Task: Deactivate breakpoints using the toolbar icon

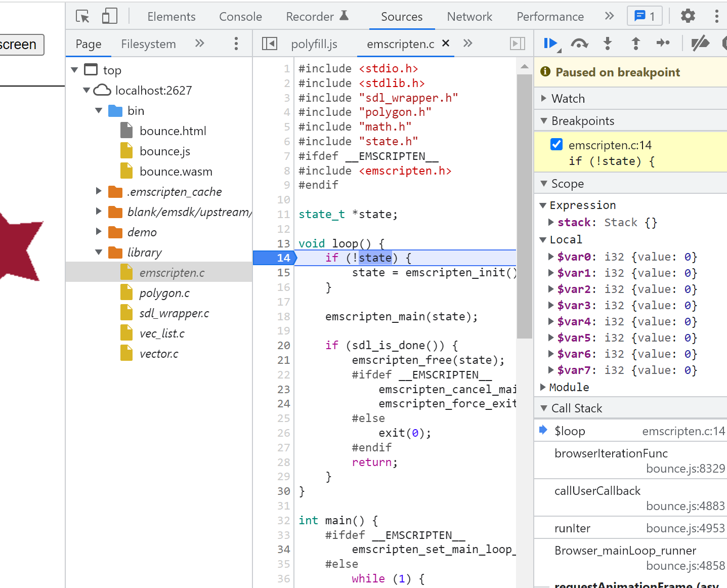Action: 700,44
